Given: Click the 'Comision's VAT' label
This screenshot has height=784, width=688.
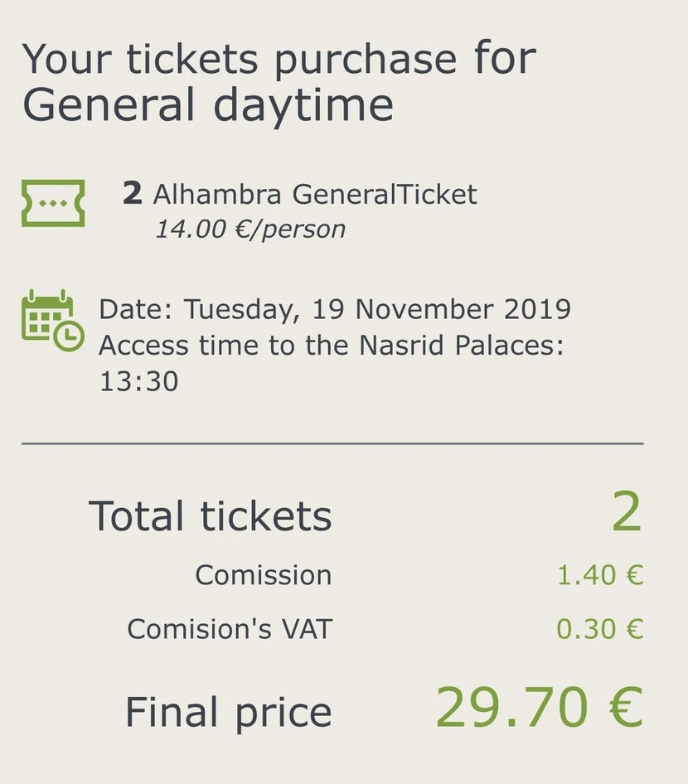Looking at the screenshot, I should click(229, 630).
